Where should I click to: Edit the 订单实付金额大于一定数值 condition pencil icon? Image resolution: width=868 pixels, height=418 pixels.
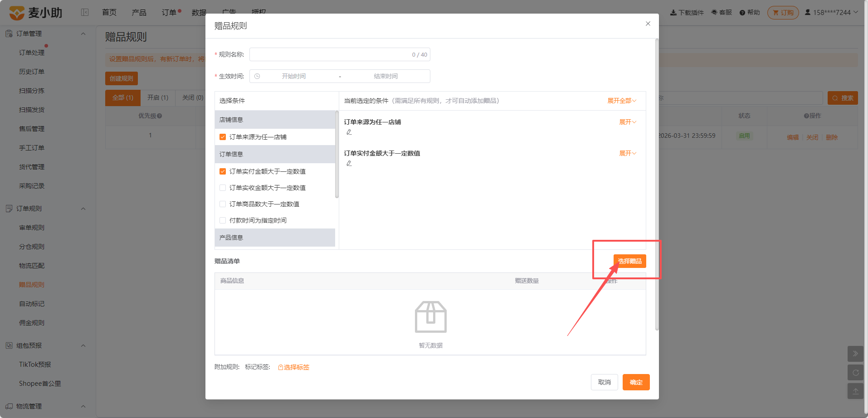349,163
